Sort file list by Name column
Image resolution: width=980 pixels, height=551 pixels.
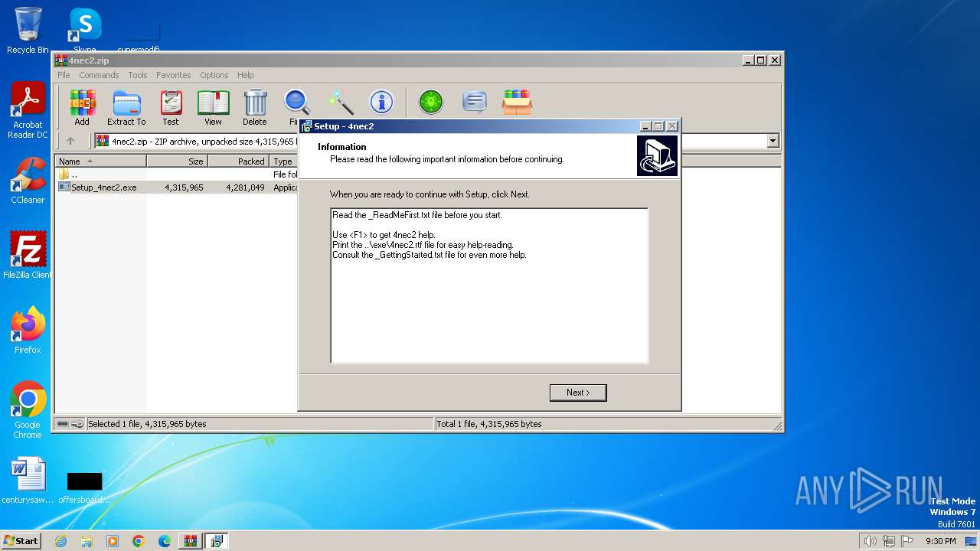[100, 161]
